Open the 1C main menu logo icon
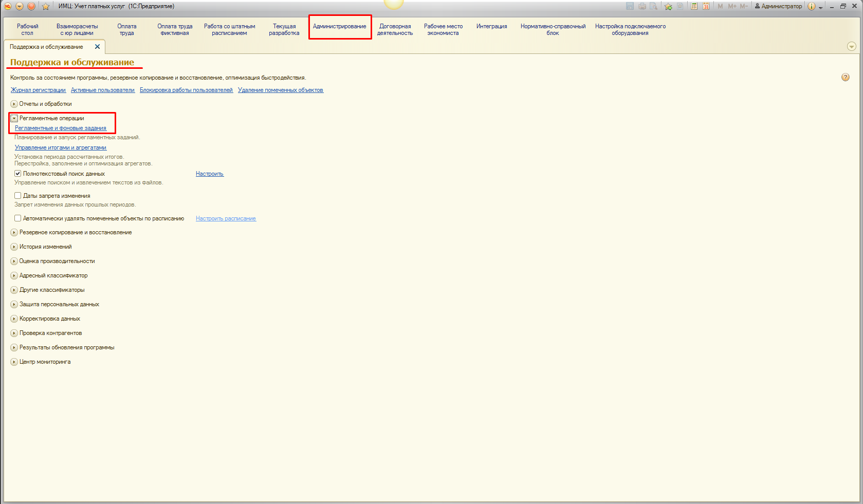 [x=8, y=6]
